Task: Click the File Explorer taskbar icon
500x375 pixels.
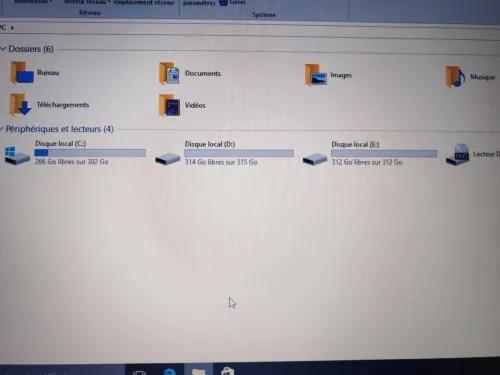Action: point(198,371)
